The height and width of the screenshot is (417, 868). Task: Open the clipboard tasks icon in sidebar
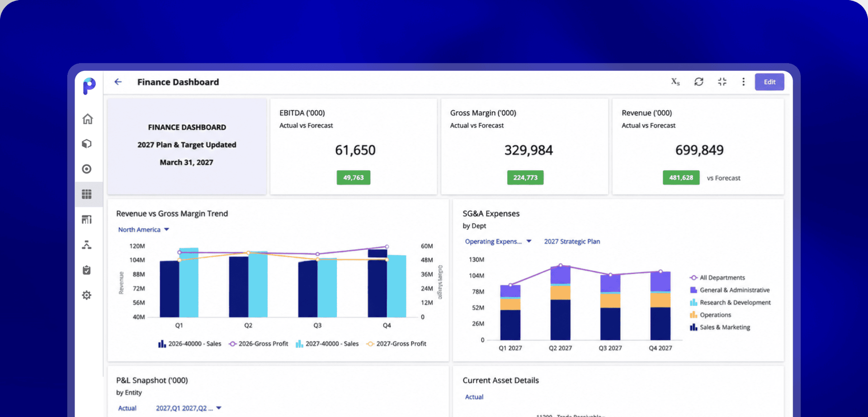[87, 270]
